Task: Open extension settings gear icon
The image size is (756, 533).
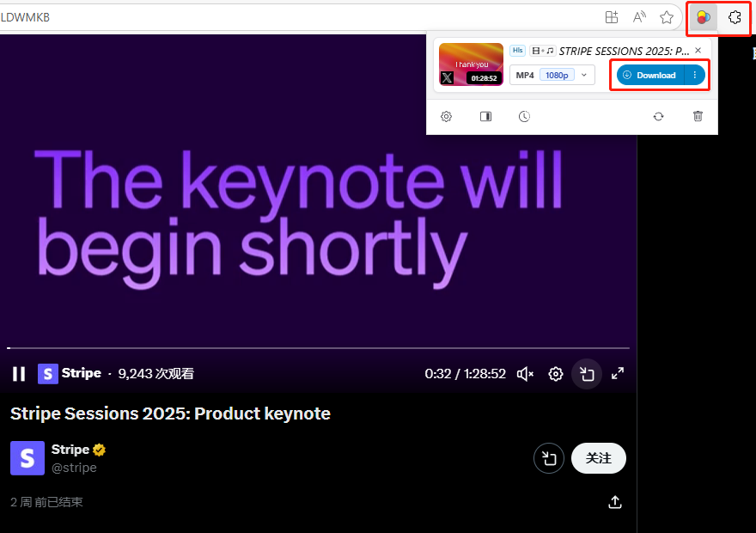Action: coord(447,116)
